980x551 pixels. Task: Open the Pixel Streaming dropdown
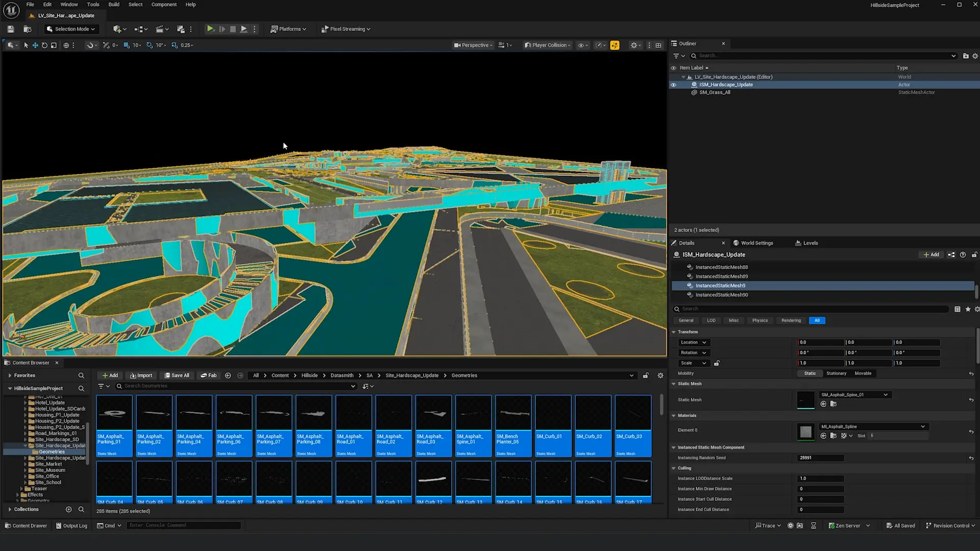pyautogui.click(x=346, y=29)
